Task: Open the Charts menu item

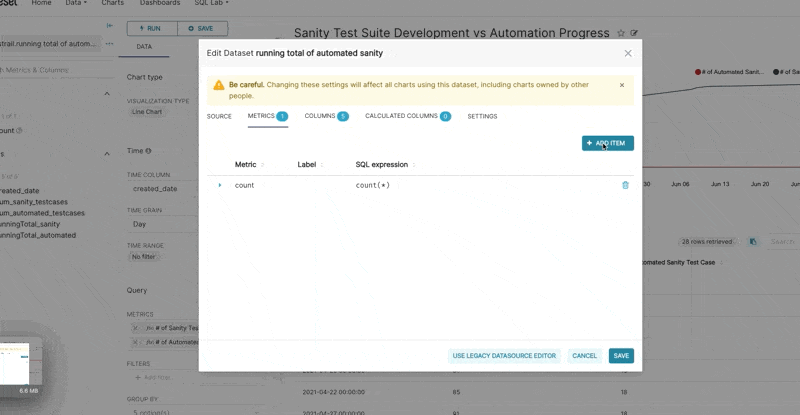Action: [x=113, y=3]
